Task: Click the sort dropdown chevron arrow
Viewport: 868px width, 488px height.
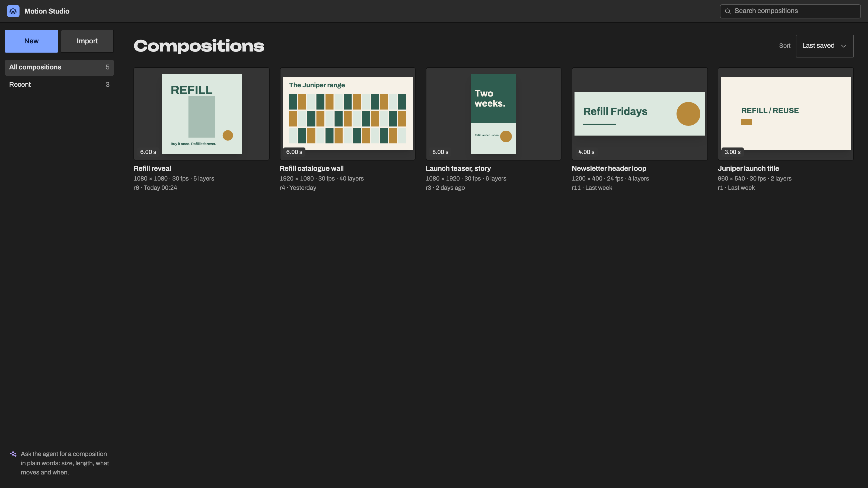Action: [843, 46]
